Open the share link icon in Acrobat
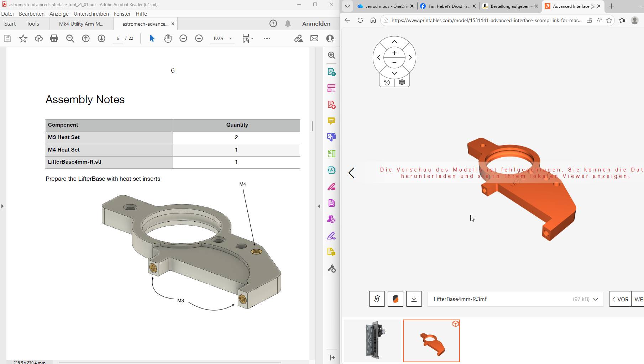Image resolution: width=644 pixels, height=364 pixels. click(x=298, y=38)
